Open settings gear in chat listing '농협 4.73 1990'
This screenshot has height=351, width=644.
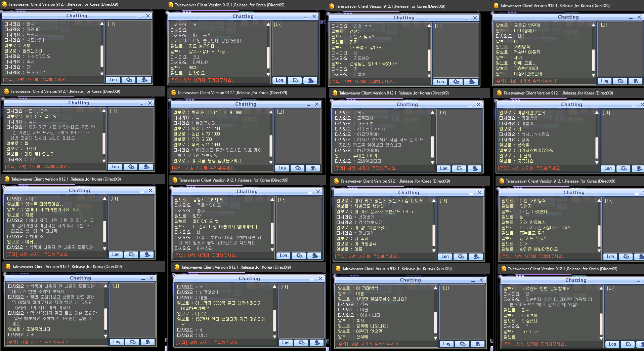[298, 168]
